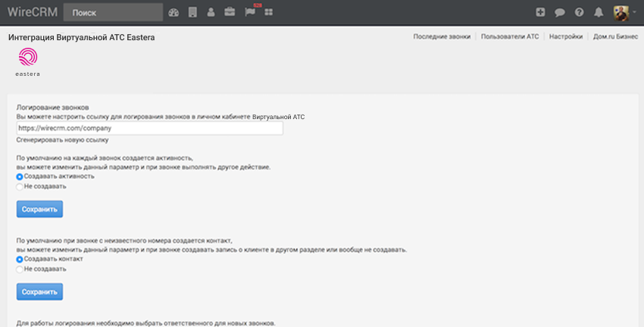Open the deals briefcase icon

(x=230, y=12)
